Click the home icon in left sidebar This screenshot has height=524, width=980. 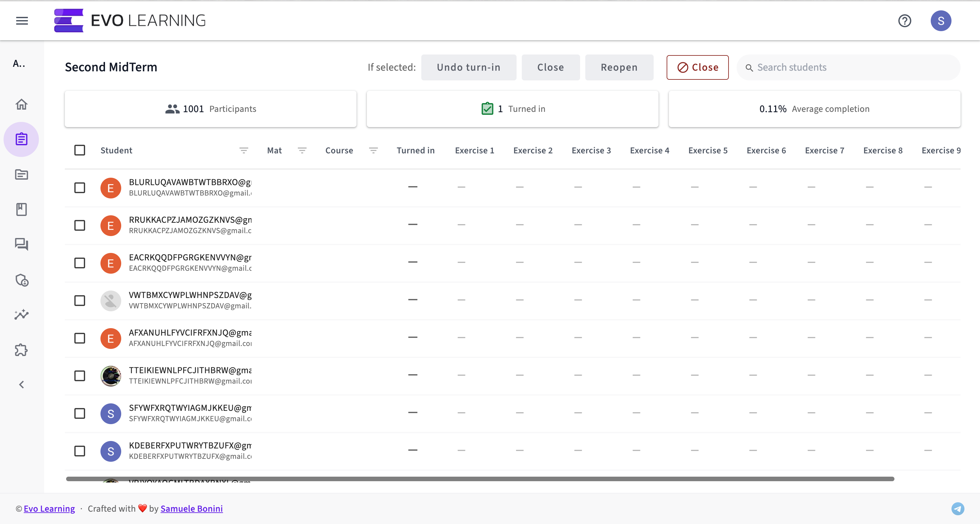[22, 104]
